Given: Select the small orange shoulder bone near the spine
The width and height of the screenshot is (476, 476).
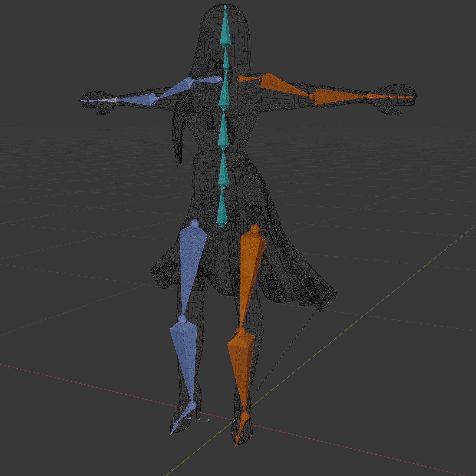Looking at the screenshot, I should tap(248, 78).
